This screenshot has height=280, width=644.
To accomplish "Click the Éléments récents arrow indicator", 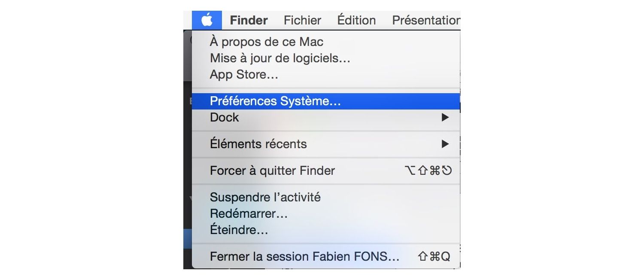I will [x=445, y=144].
